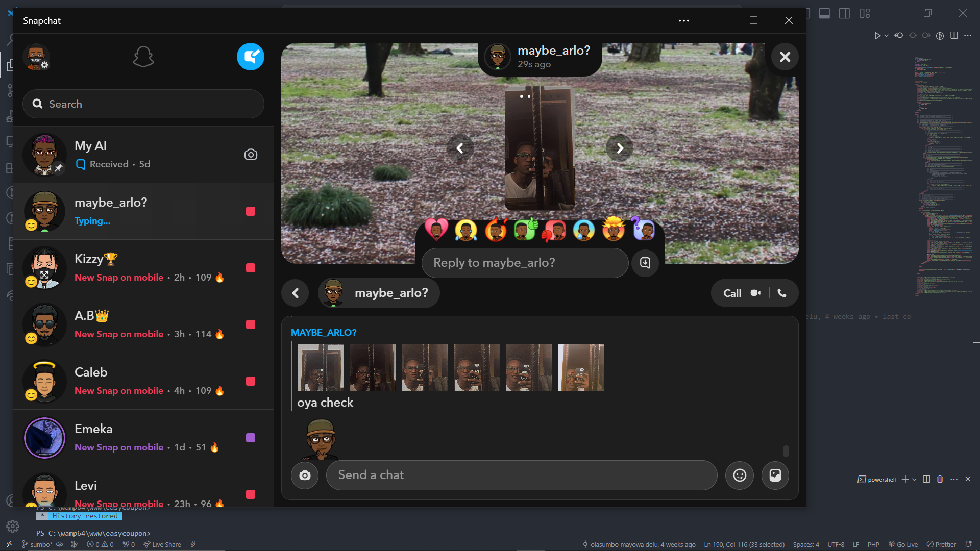Viewport: 980px width, 551px height.
Task: Open maybe_arlo? chat in friends list
Action: (x=143, y=211)
